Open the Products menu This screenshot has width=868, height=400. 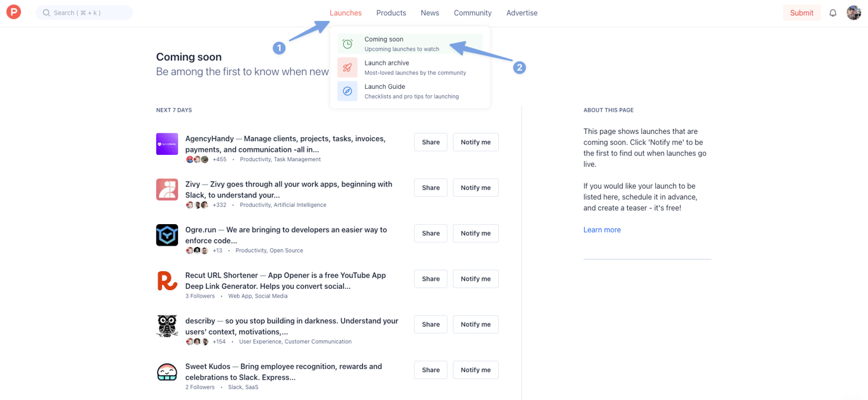(x=391, y=13)
